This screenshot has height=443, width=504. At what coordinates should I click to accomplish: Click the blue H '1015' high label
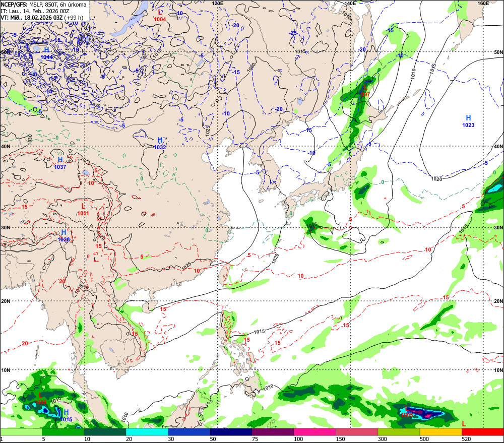(66, 419)
